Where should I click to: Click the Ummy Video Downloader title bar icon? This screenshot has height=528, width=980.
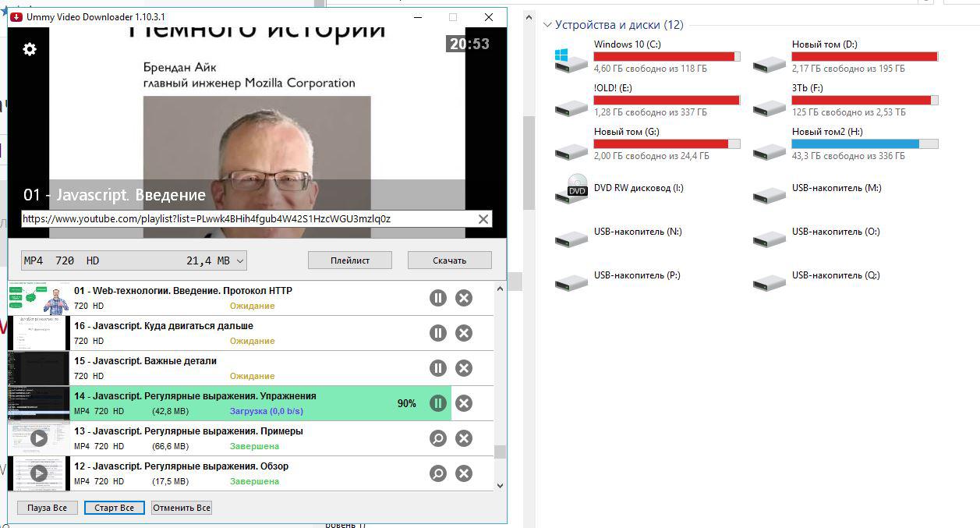pos(16,17)
